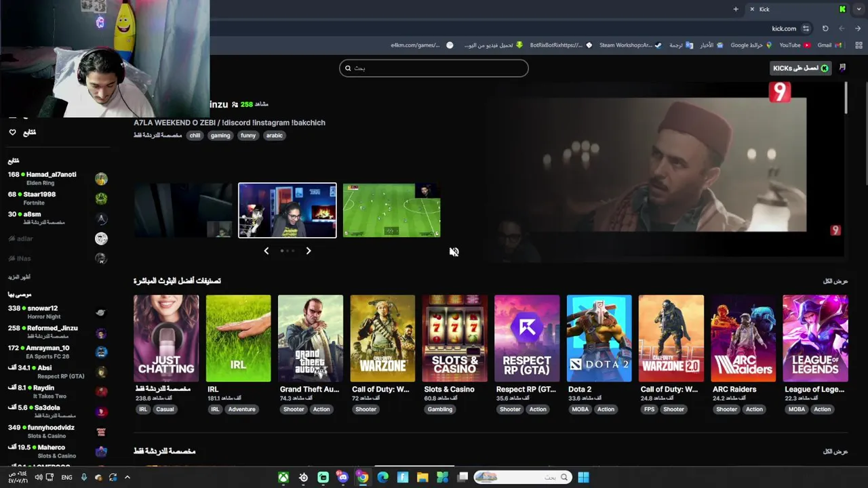This screenshot has height=488, width=868.
Task: Reload the kick.com page
Action: tap(825, 28)
